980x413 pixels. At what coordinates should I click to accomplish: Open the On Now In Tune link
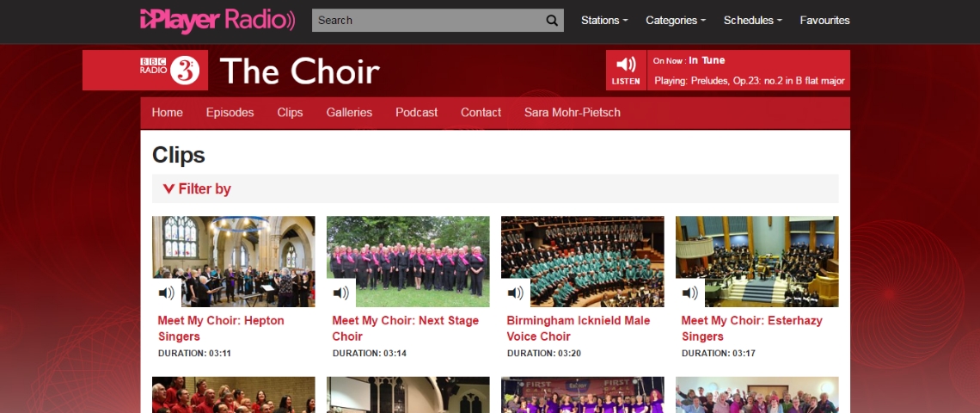[689, 61]
